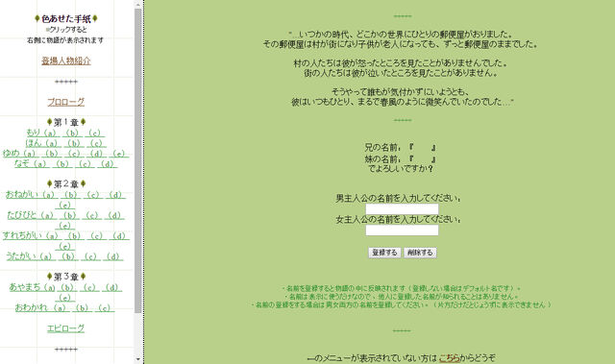Open part (c) of おわかれ
The height and width of the screenshot is (364, 615).
point(105,308)
